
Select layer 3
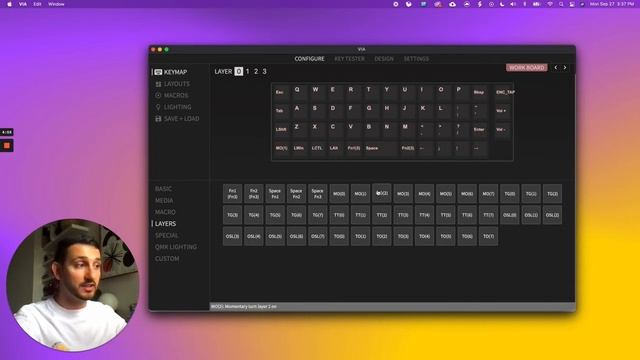pos(264,71)
